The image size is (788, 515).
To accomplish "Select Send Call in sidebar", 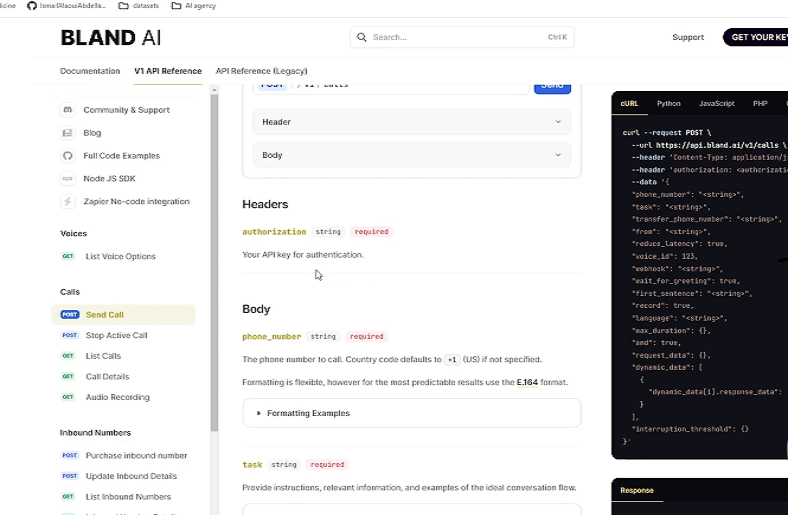I will click(123, 315).
